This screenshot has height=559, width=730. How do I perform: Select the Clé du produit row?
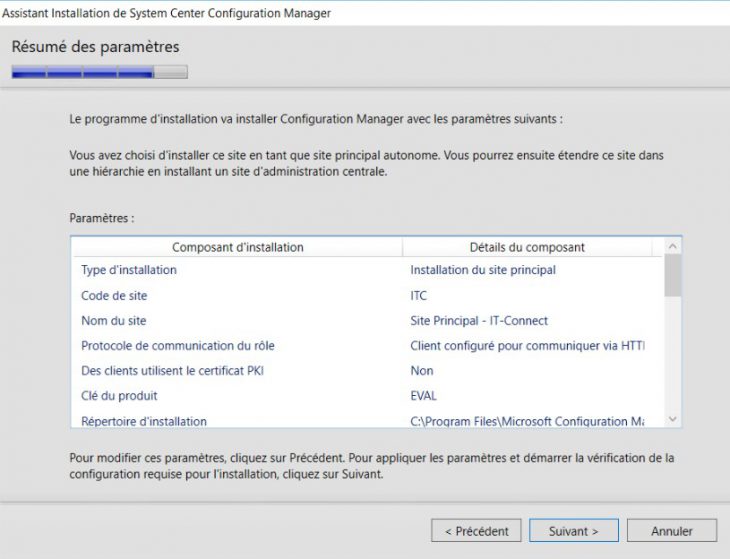coord(119,396)
